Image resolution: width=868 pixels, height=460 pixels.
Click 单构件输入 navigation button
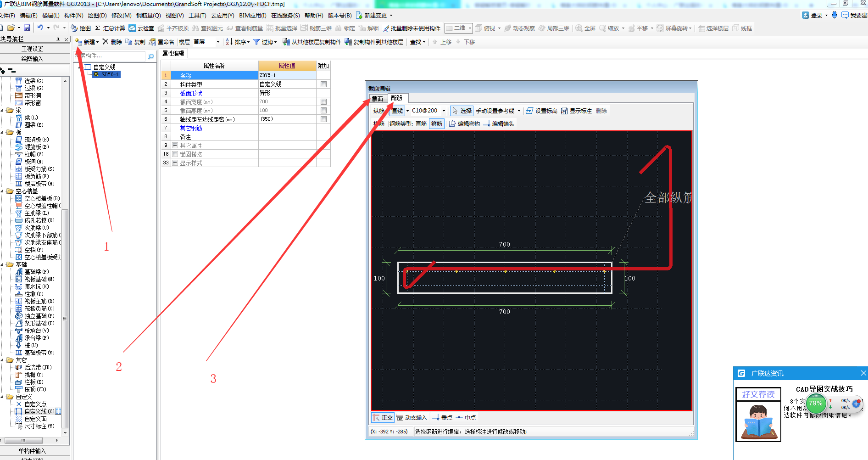(x=32, y=451)
